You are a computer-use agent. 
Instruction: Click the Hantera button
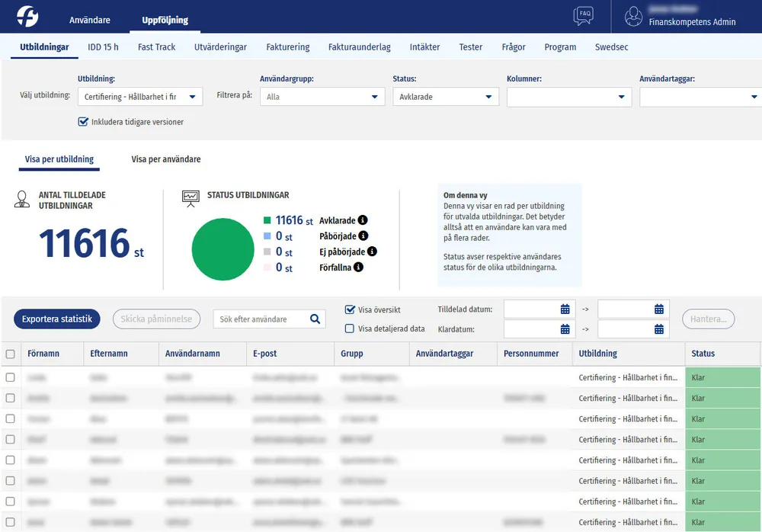pos(709,319)
